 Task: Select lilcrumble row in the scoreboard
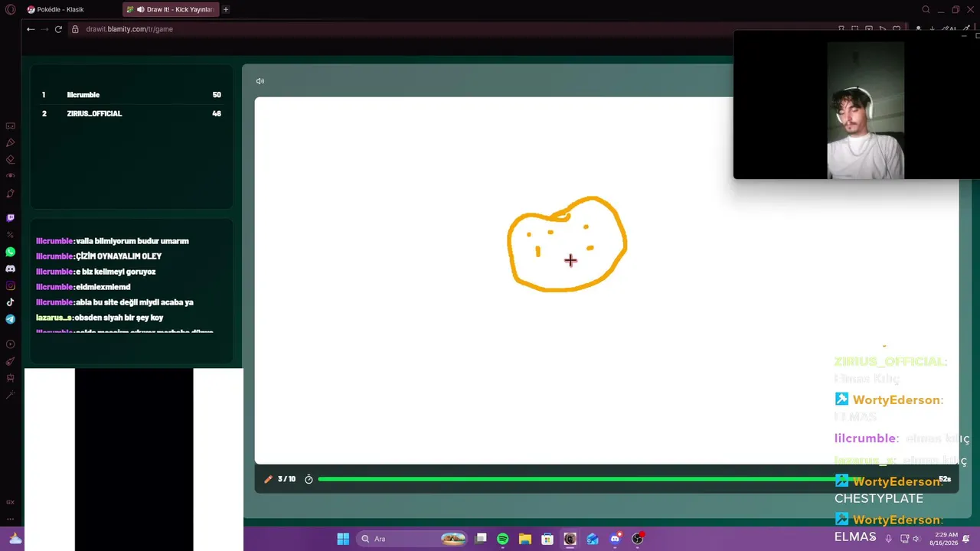(x=132, y=95)
